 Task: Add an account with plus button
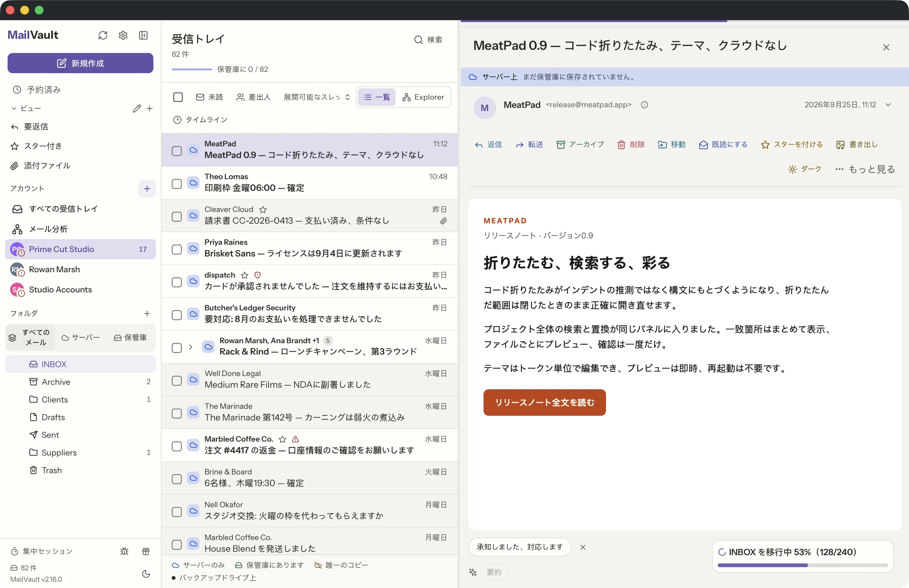pos(147,189)
